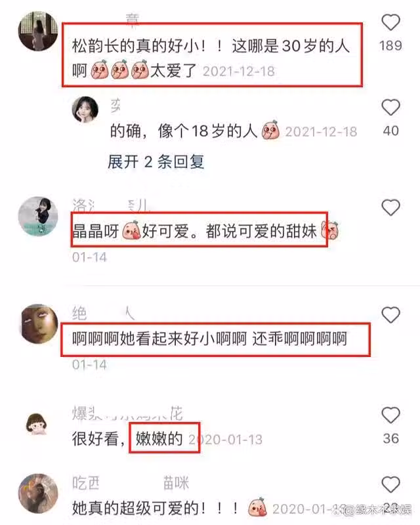This screenshot has height=525, width=420.
Task: Open username starting with 爆
Action: coord(127,413)
